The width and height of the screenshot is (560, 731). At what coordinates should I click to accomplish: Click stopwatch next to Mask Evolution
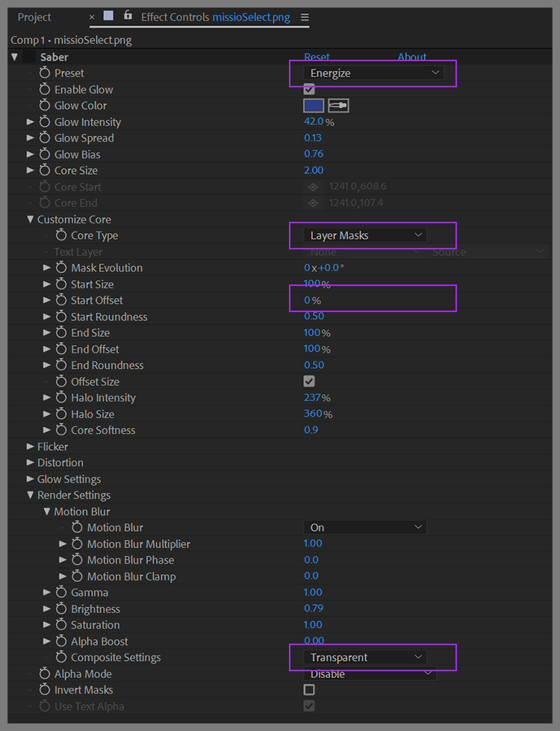pos(61,267)
